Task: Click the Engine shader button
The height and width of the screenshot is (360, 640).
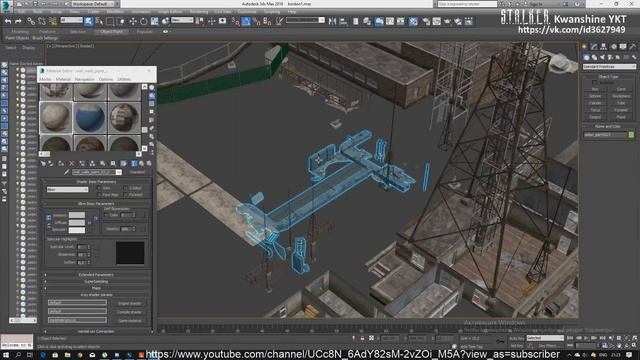Action: click(x=129, y=304)
